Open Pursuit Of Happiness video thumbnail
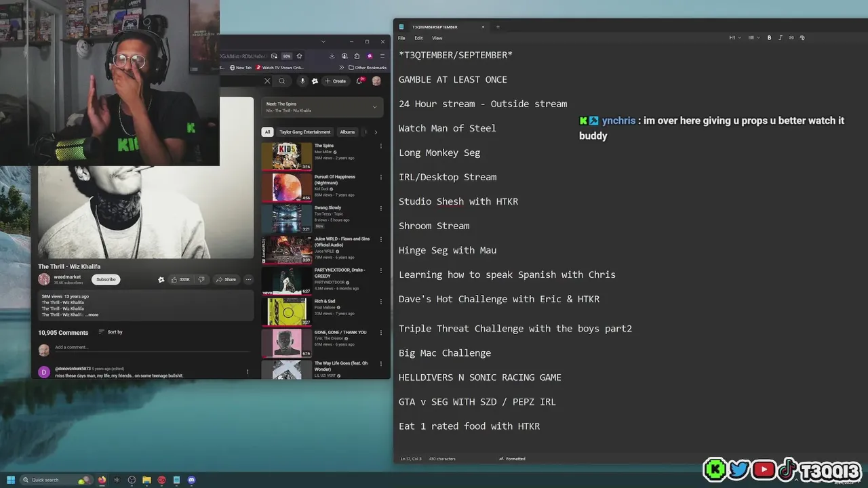 pyautogui.click(x=287, y=188)
